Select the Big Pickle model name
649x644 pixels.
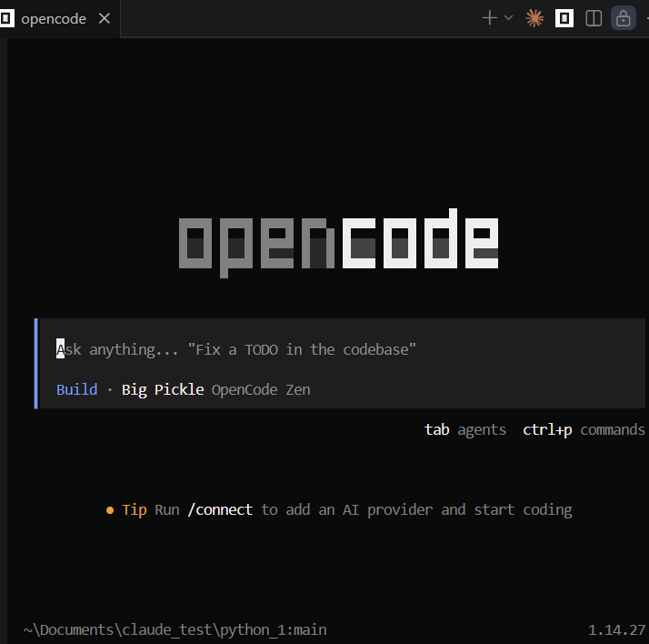[x=163, y=389]
